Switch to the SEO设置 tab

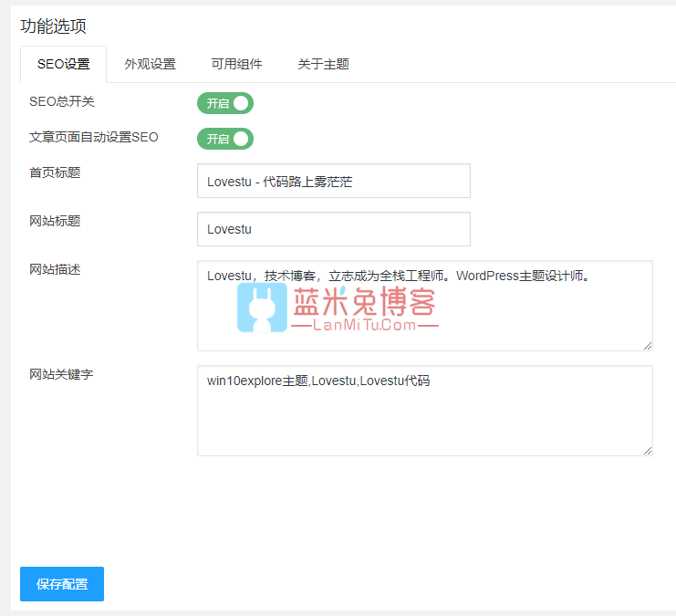point(63,64)
